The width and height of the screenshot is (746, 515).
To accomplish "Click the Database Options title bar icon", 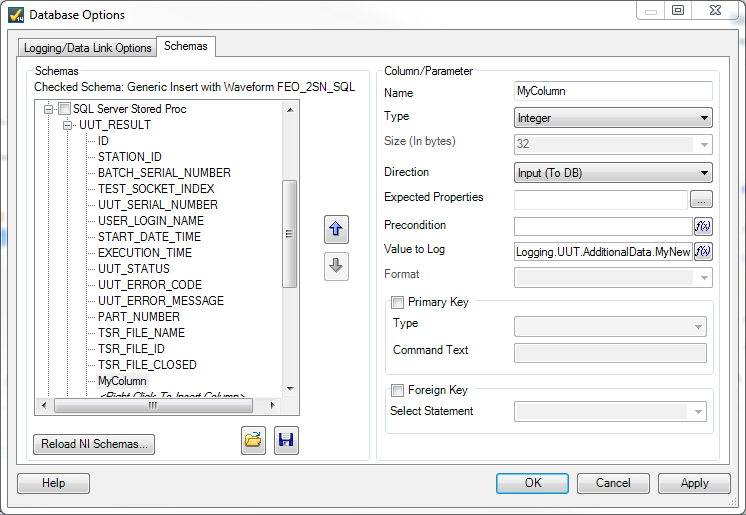I will pyautogui.click(x=17, y=14).
